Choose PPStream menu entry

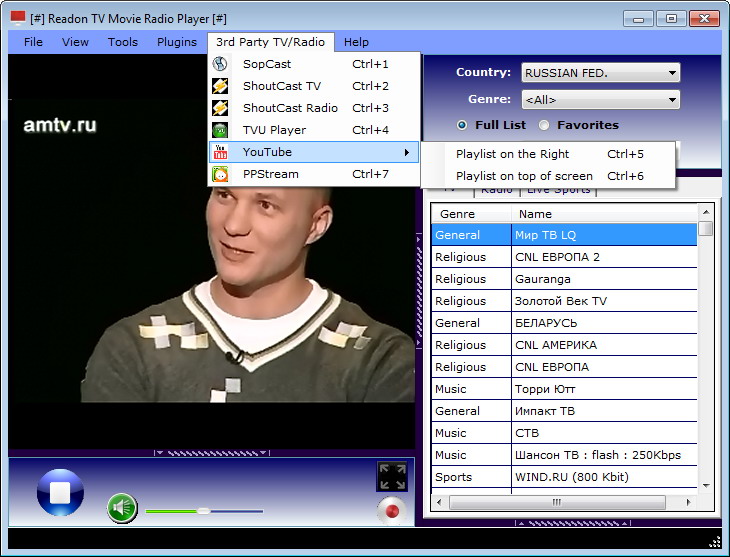(x=314, y=174)
